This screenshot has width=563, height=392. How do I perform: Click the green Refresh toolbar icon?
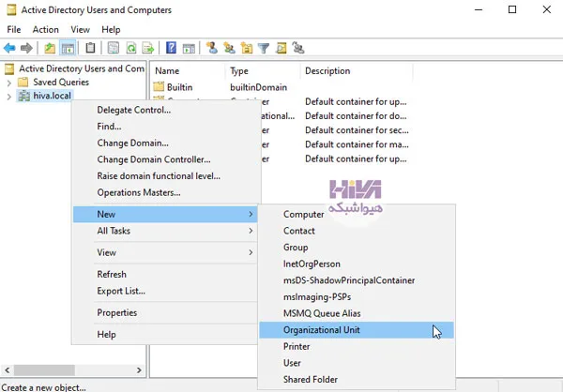pos(131,48)
